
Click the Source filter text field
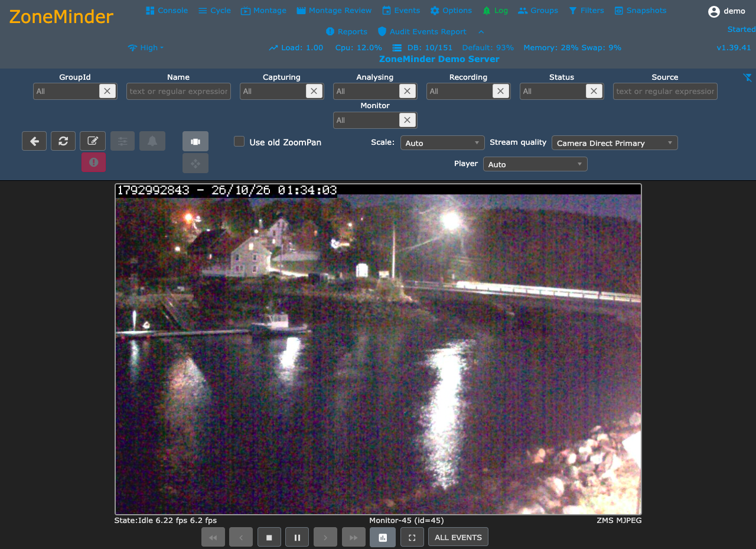click(x=665, y=91)
